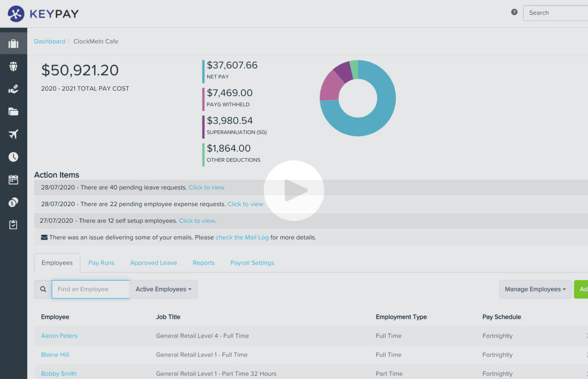This screenshot has height=379, width=588.
Task: Click the help question mark icon
Action: 514,12
